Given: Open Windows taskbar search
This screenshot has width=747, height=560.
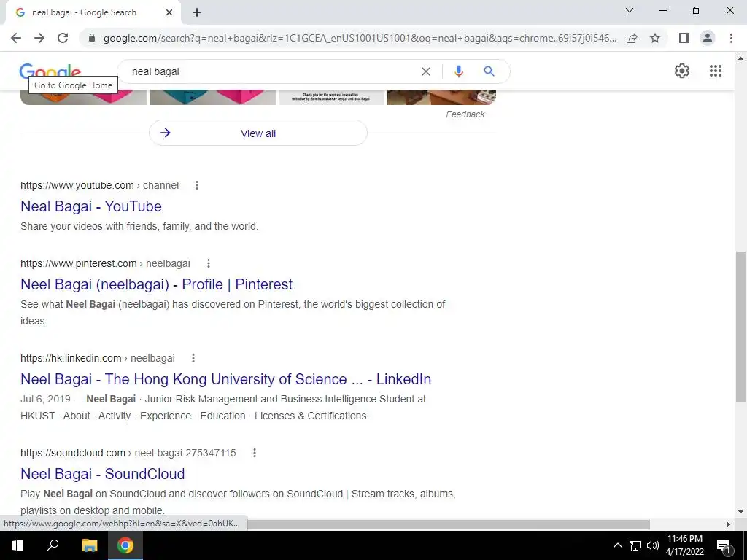Looking at the screenshot, I should [53, 545].
